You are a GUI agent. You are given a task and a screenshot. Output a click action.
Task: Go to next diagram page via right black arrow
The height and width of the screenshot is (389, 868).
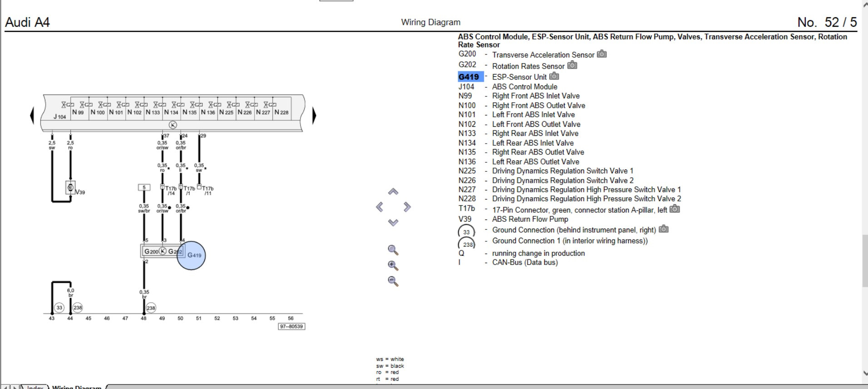(314, 115)
